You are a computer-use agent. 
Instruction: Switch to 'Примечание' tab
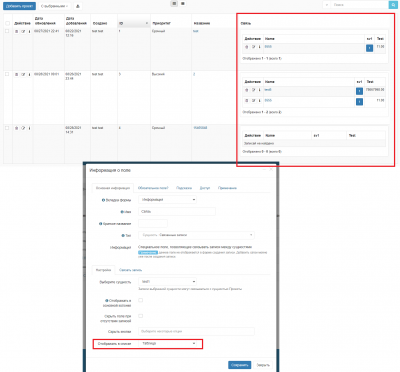[x=227, y=188]
